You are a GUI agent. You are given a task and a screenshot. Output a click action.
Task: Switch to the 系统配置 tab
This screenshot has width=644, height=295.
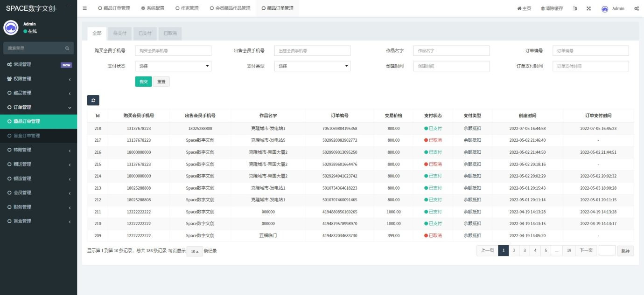point(153,8)
